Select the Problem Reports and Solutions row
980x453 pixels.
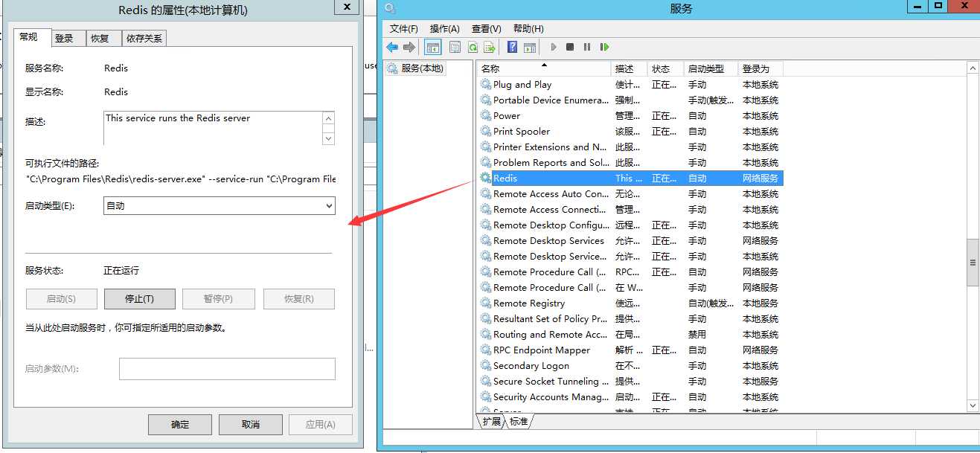pyautogui.click(x=630, y=162)
